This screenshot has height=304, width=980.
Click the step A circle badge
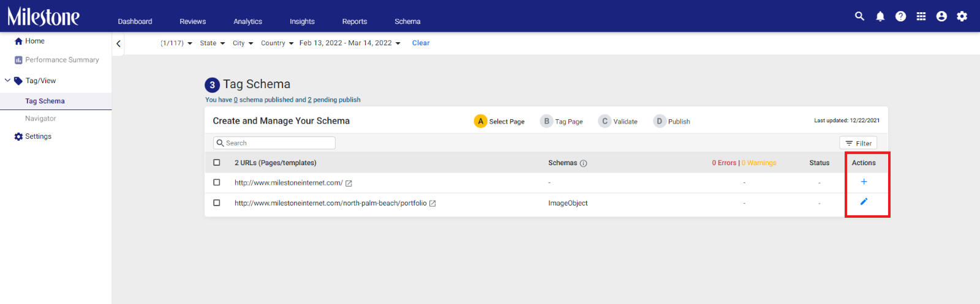pyautogui.click(x=480, y=121)
